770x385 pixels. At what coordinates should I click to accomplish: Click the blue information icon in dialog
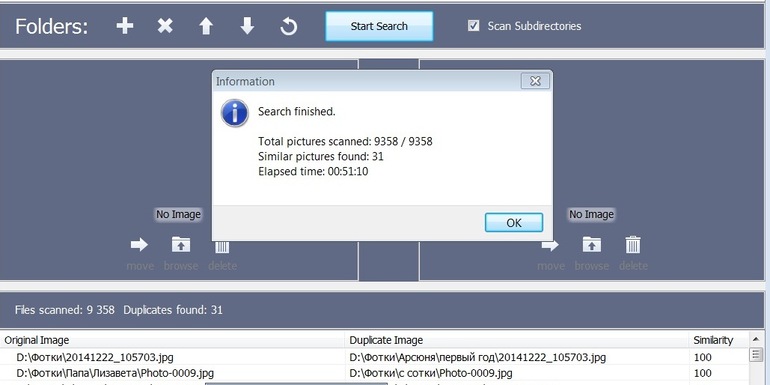tap(235, 113)
